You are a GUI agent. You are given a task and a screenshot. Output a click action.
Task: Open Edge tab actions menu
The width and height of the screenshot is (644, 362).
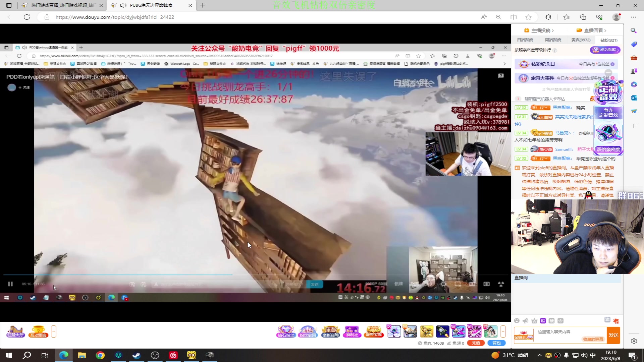pos(9,5)
